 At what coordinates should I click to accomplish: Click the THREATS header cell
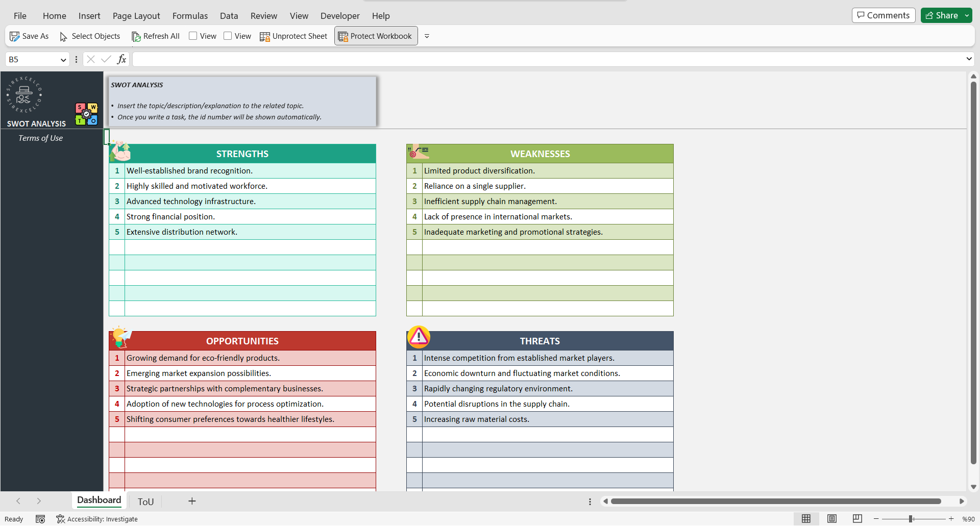(540, 341)
